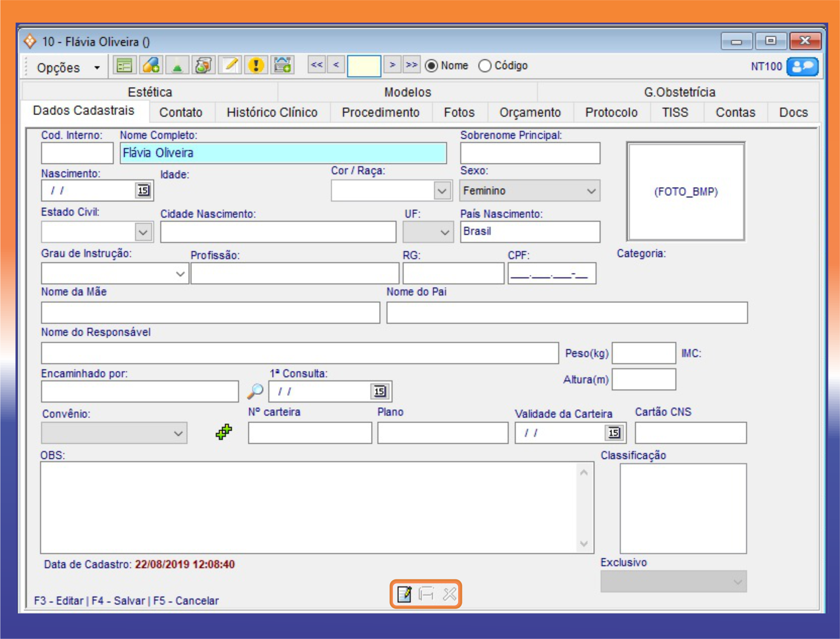Screen dimensions: 840x639
Task: Expand the Sexo dropdown
Action: tap(591, 191)
